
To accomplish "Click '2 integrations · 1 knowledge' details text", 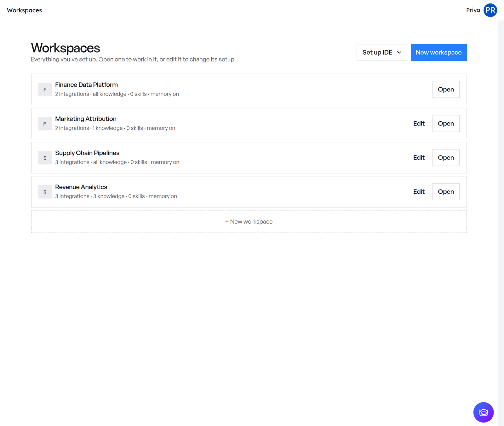I will 115,128.
